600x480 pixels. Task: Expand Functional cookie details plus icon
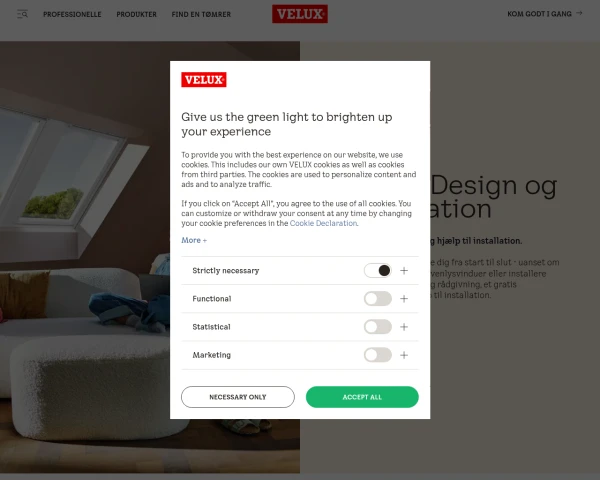[404, 299]
